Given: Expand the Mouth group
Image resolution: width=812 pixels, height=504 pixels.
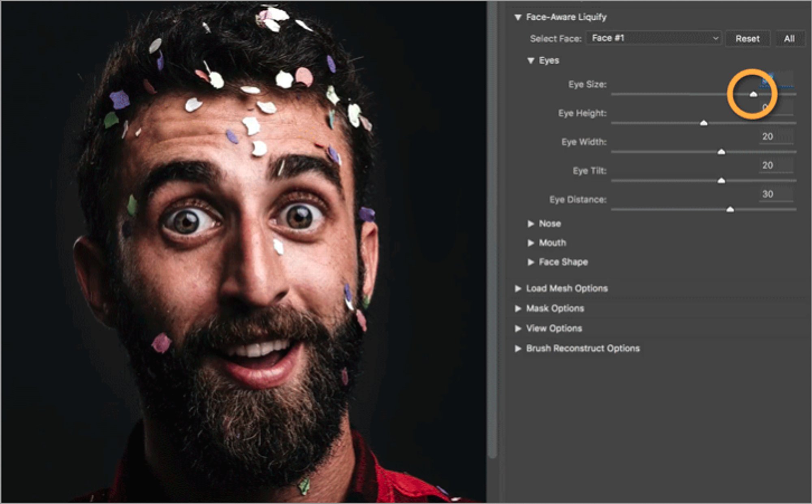Looking at the screenshot, I should pos(531,243).
